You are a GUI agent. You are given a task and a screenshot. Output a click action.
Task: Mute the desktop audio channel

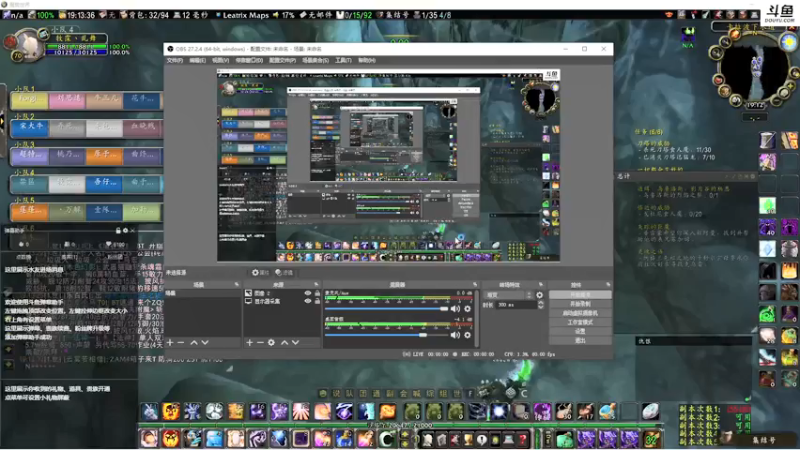455,335
